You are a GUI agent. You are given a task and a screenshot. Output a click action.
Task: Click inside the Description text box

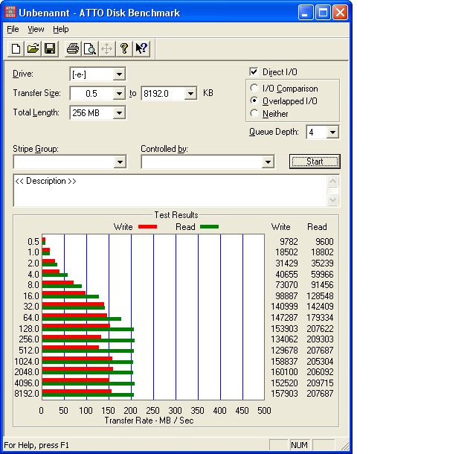coord(170,191)
